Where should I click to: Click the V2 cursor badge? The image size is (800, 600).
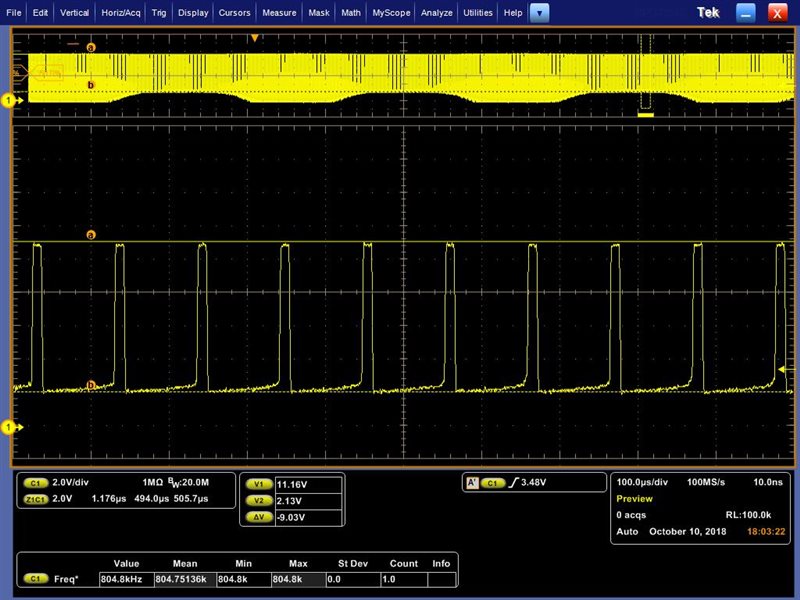(x=259, y=501)
